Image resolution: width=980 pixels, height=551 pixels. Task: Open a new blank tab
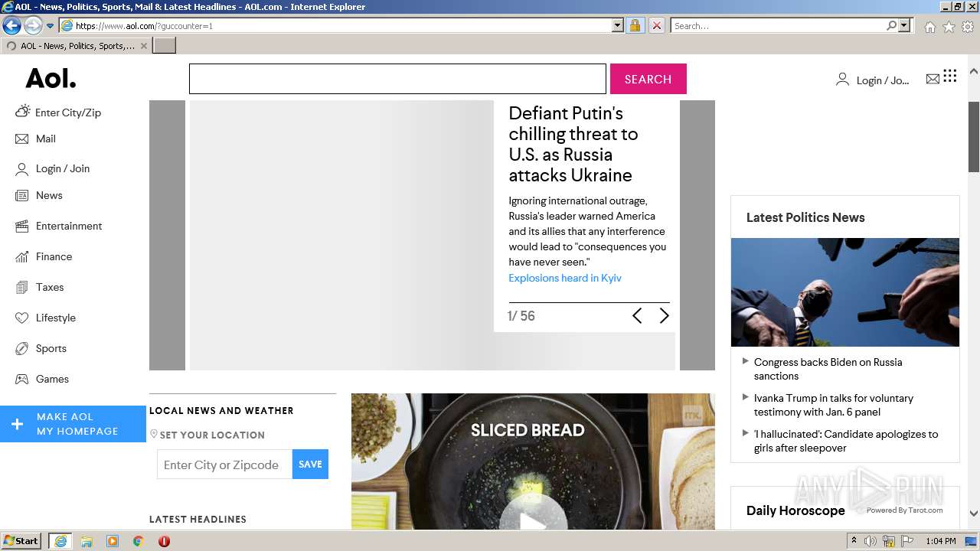165,46
